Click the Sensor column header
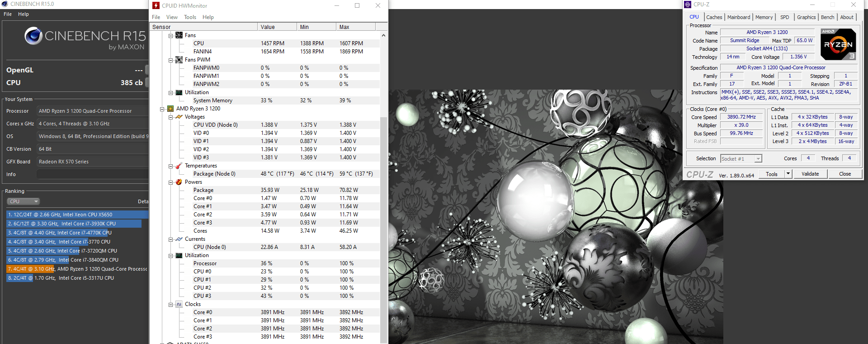Image resolution: width=868 pixels, height=344 pixels. 203,27
